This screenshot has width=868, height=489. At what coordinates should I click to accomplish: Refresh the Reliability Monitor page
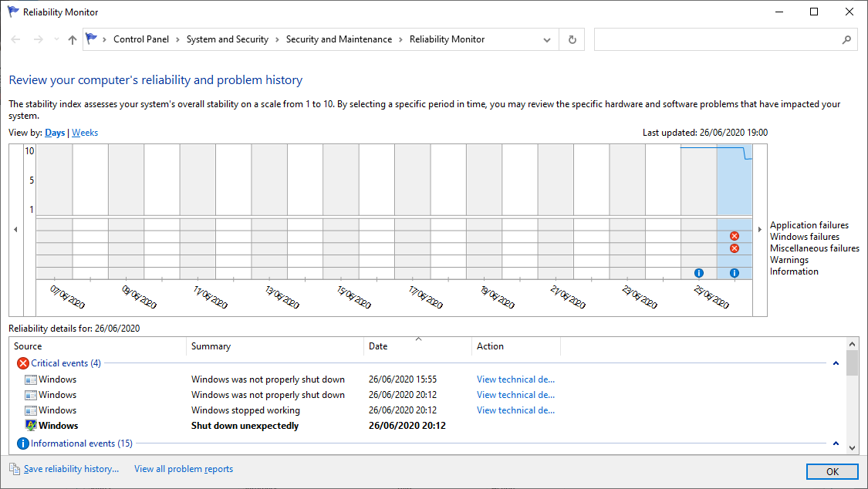click(x=572, y=39)
